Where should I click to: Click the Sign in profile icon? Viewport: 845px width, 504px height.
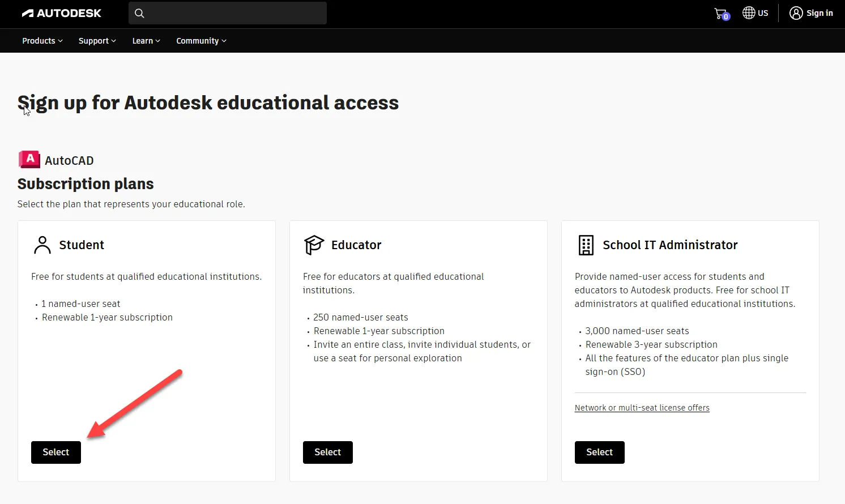coord(795,12)
